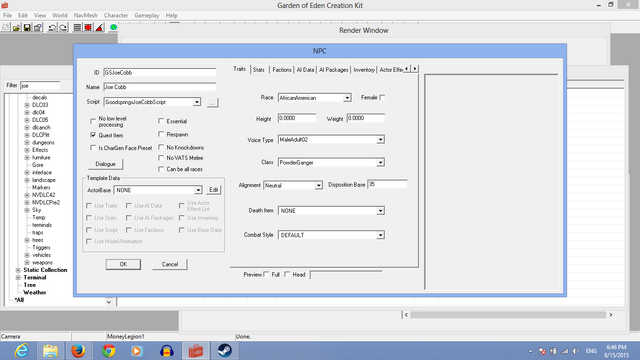Switch to the Stats tab
The width and height of the screenshot is (640, 360).
pos(258,70)
